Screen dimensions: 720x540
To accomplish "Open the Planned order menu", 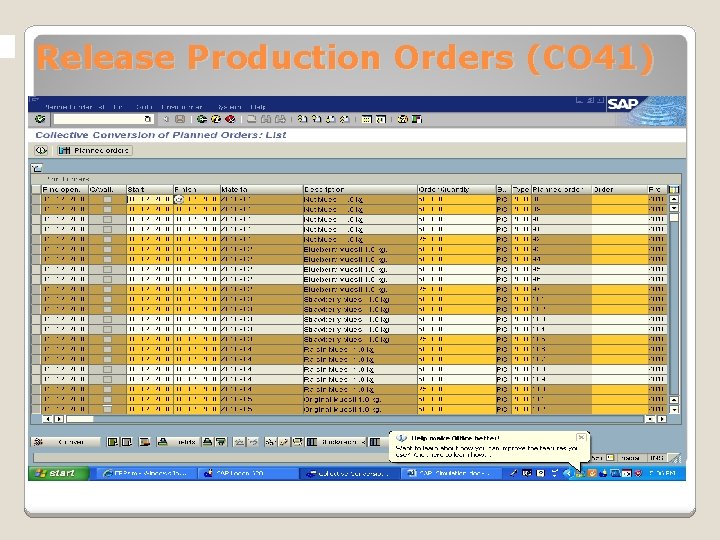I will (x=75, y=107).
